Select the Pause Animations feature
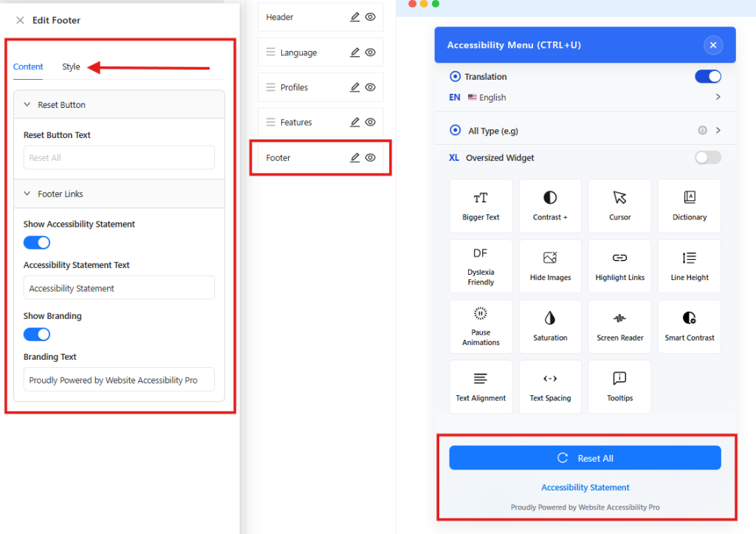756x534 pixels. point(481,326)
